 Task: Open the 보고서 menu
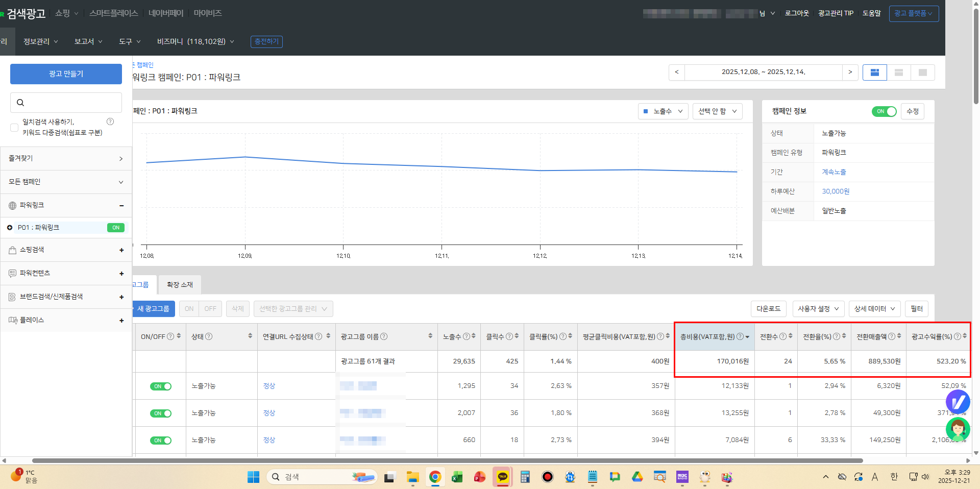[88, 41]
